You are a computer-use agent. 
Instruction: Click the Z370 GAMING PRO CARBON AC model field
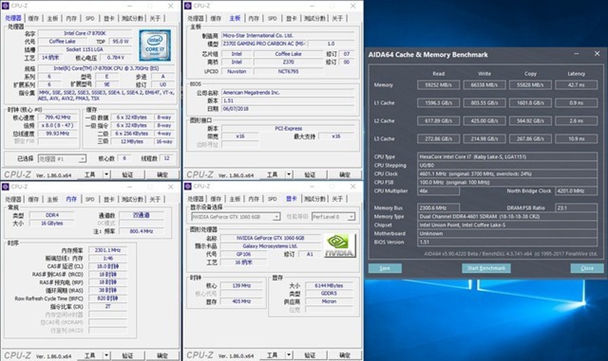coord(265,43)
